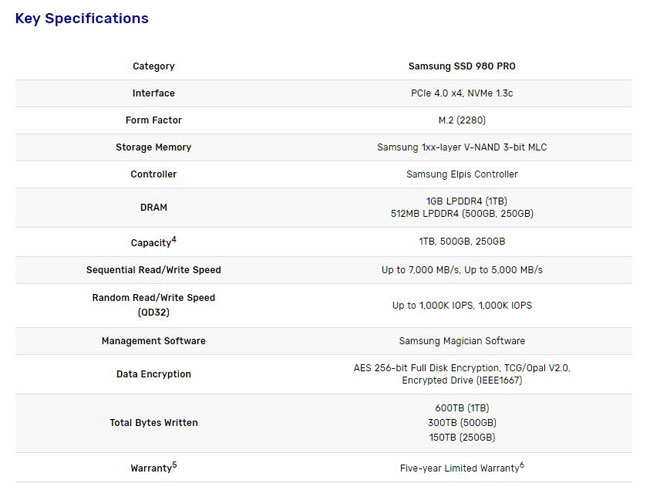660x497 pixels.
Task: Click '512MB LPDDR4 (500GB, 250GB)' line
Action: click(462, 213)
